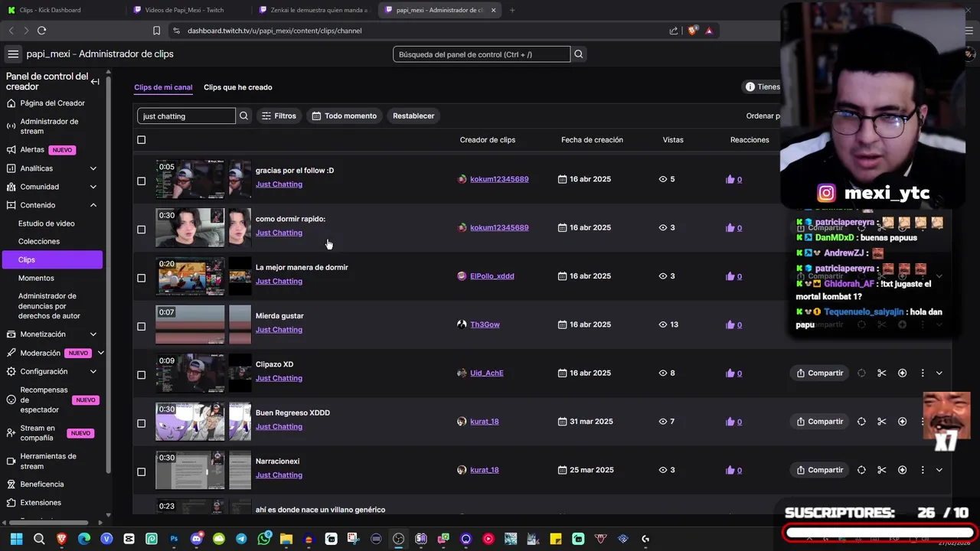Viewport: 980px width, 551px height.
Task: Select the 'gracias por el follow :D' clip checkbox
Action: click(141, 181)
